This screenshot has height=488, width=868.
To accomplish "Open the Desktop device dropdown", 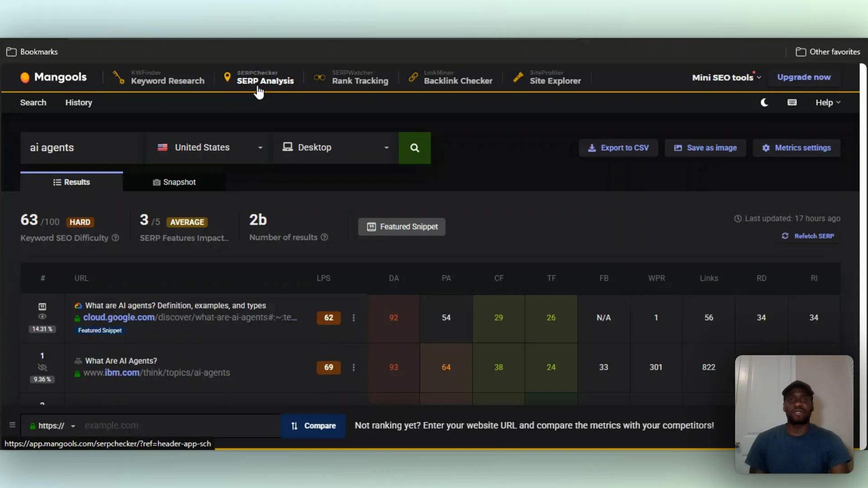I will [335, 148].
